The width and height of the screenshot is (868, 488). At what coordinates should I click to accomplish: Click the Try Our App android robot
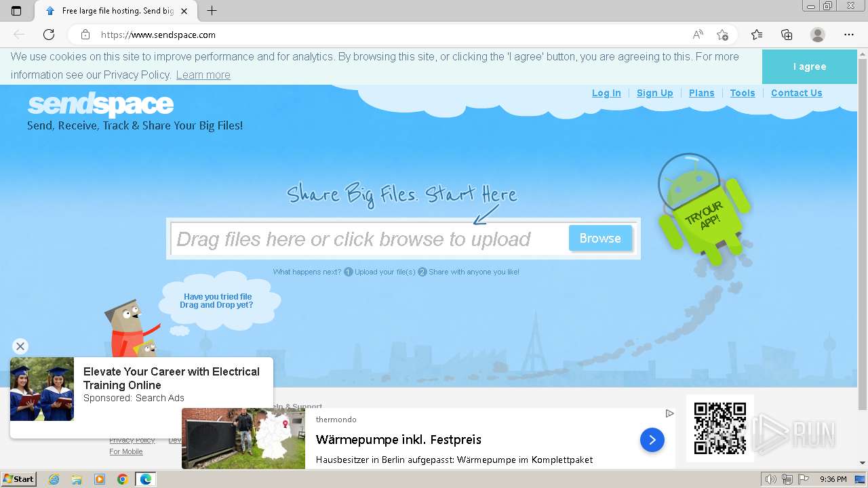point(704,209)
